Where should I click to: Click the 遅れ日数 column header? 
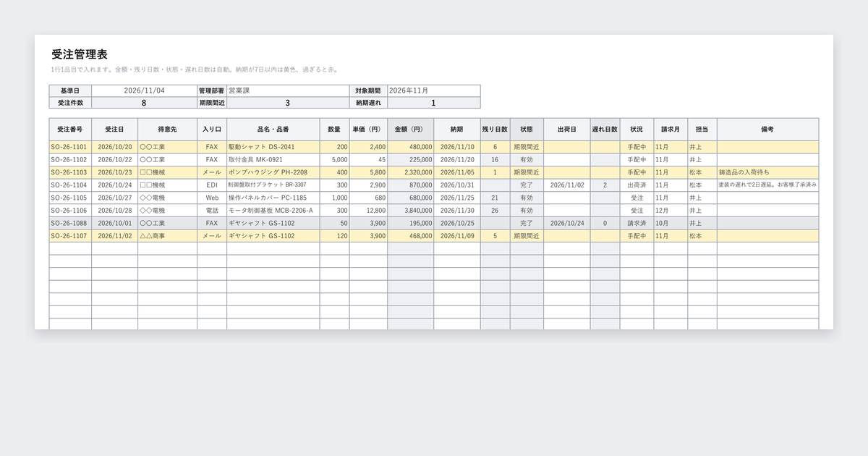click(x=605, y=130)
